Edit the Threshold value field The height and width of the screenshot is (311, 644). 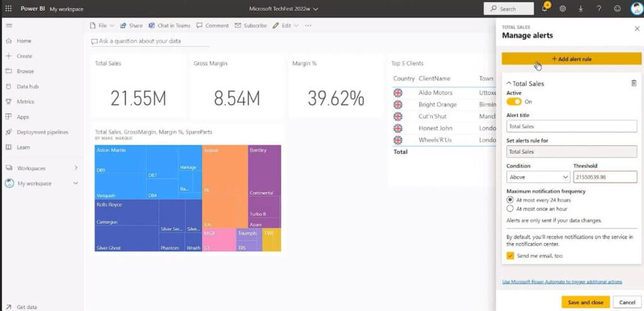pyautogui.click(x=606, y=177)
